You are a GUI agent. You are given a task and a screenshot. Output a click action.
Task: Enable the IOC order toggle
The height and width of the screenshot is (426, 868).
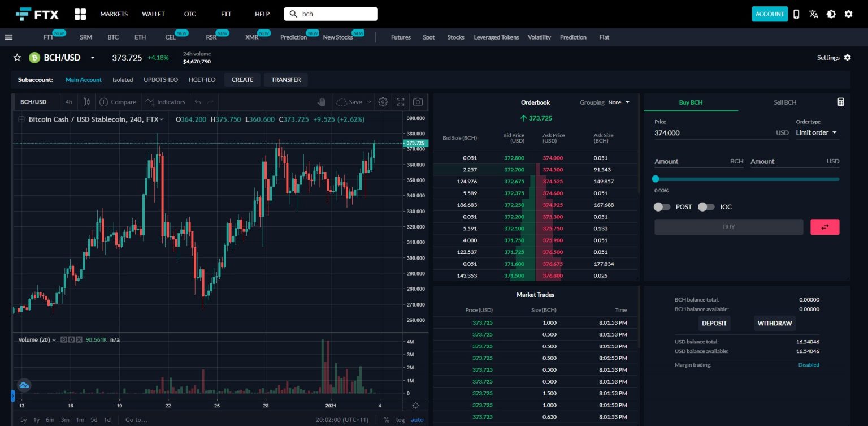706,206
